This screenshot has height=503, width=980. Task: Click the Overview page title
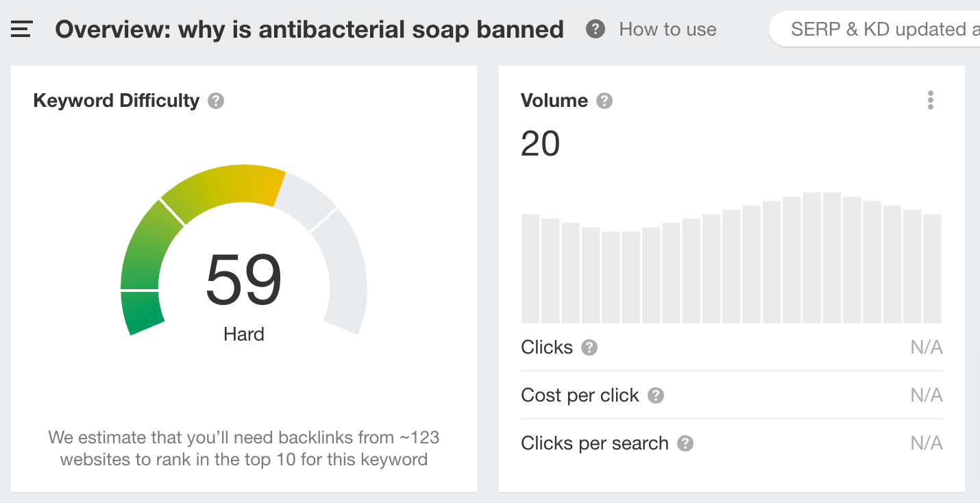coord(310,29)
